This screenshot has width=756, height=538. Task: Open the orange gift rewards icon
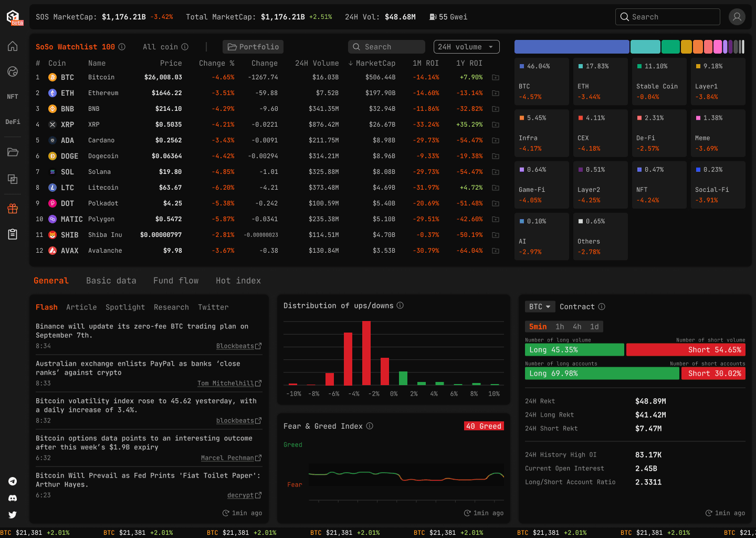point(13,209)
